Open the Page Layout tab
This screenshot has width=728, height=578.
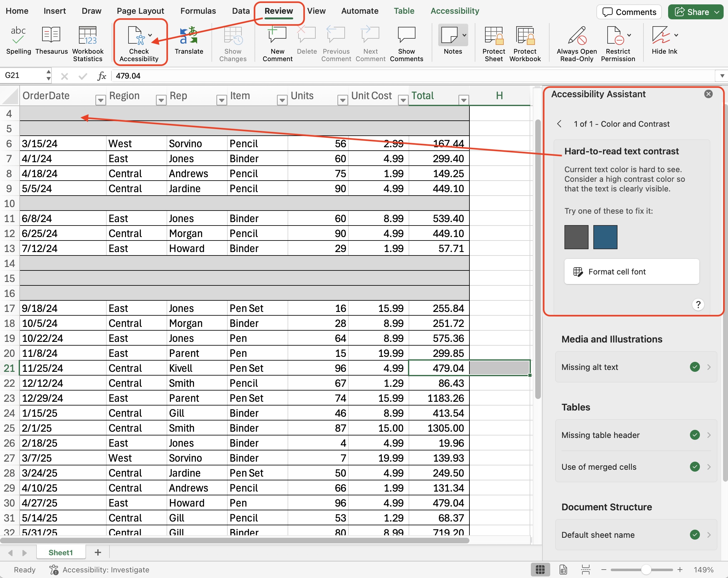[140, 11]
